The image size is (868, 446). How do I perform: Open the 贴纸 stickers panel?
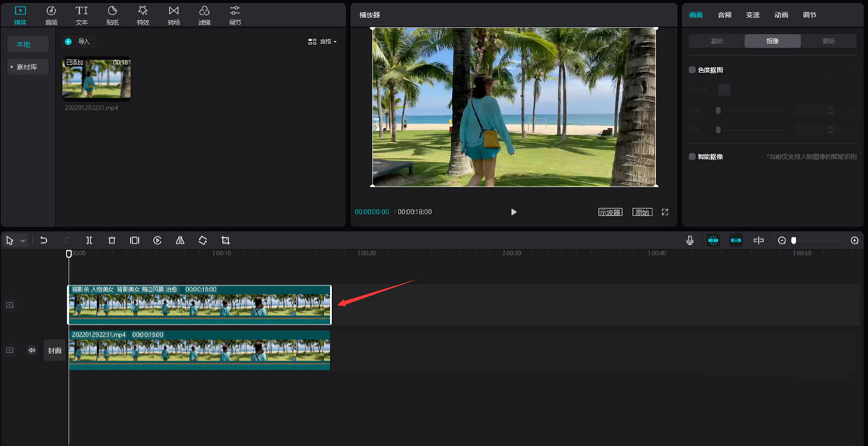click(x=112, y=14)
